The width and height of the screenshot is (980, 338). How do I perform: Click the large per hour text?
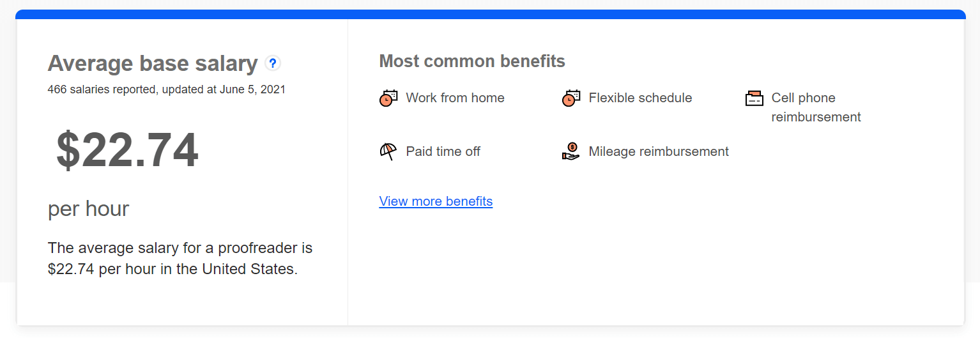[88, 209]
